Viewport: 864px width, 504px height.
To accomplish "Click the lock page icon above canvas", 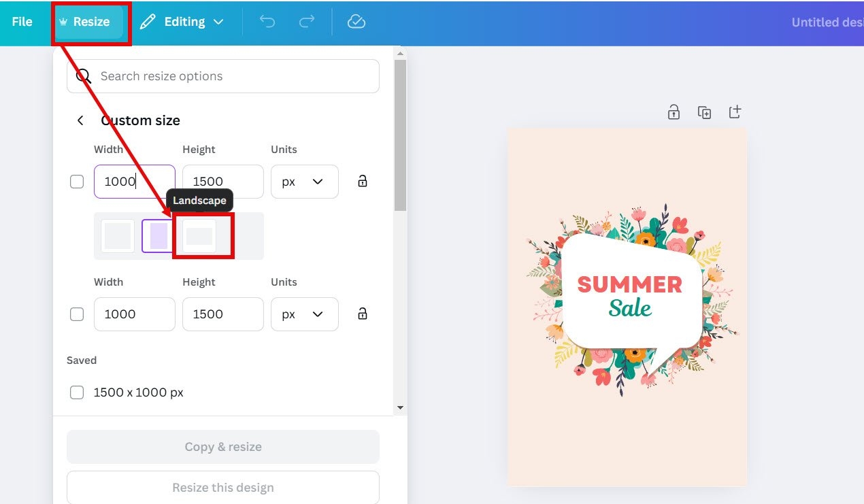I will [x=674, y=112].
